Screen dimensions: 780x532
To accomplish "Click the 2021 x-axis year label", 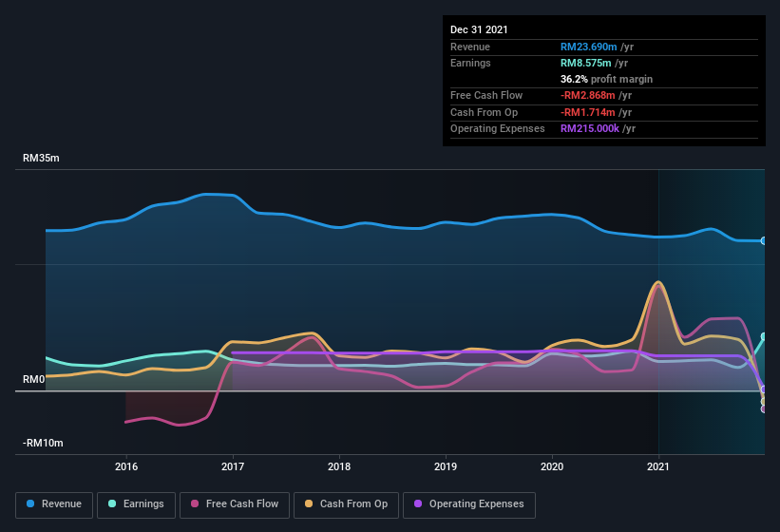I will click(x=658, y=466).
